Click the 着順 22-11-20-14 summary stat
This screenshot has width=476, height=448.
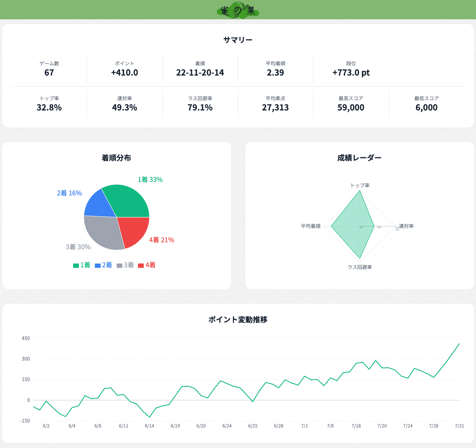tap(200, 69)
